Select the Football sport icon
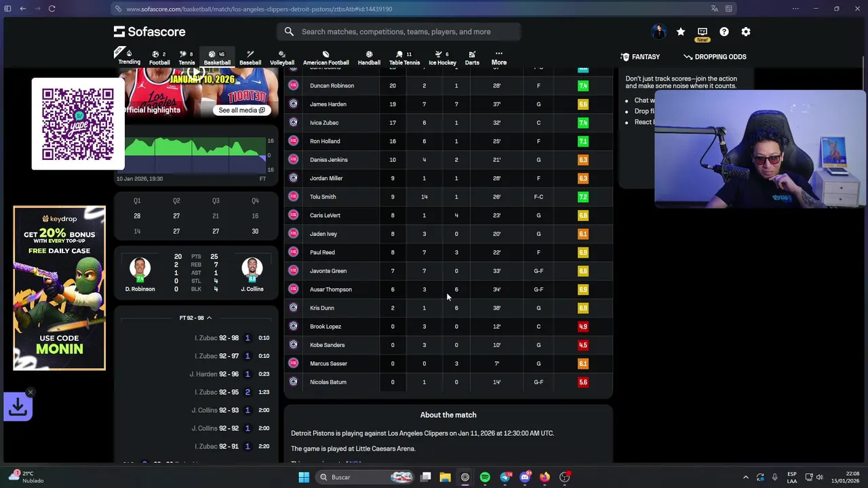Image resolution: width=868 pixels, height=488 pixels. (159, 58)
